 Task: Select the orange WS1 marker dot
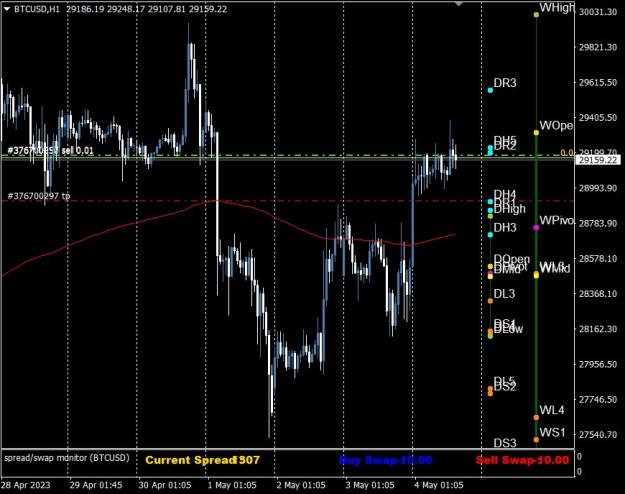point(536,440)
